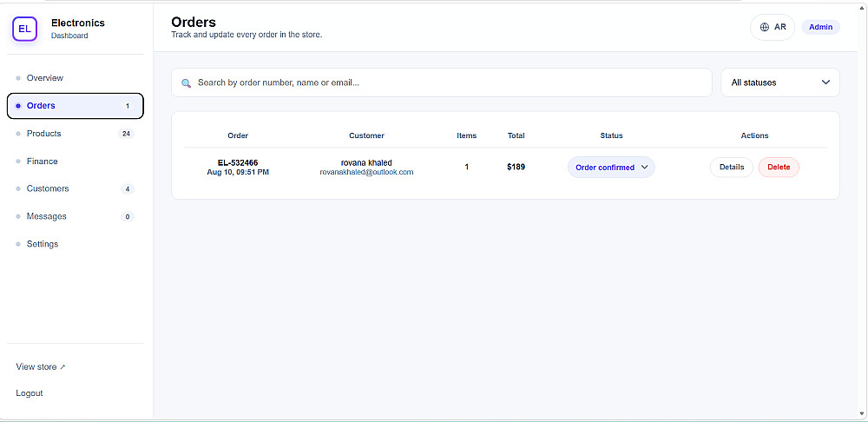
Task: Open the Settings page in sidebar
Action: [42, 244]
